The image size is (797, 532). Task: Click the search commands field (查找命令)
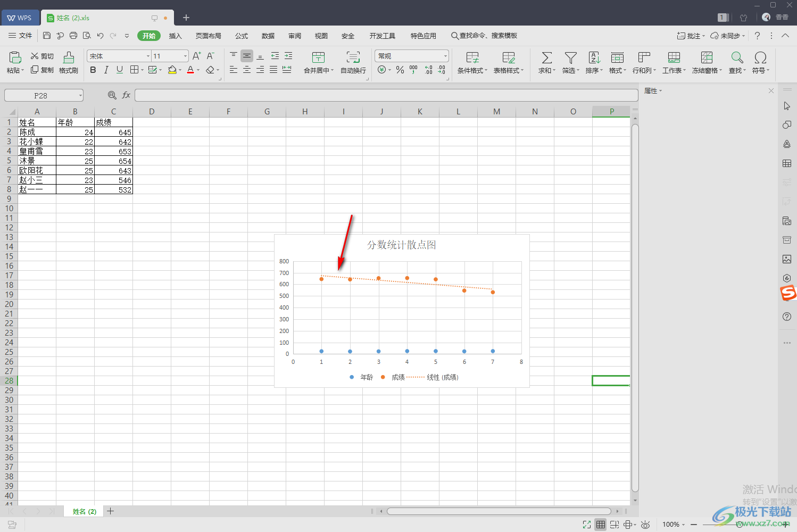[484, 36]
